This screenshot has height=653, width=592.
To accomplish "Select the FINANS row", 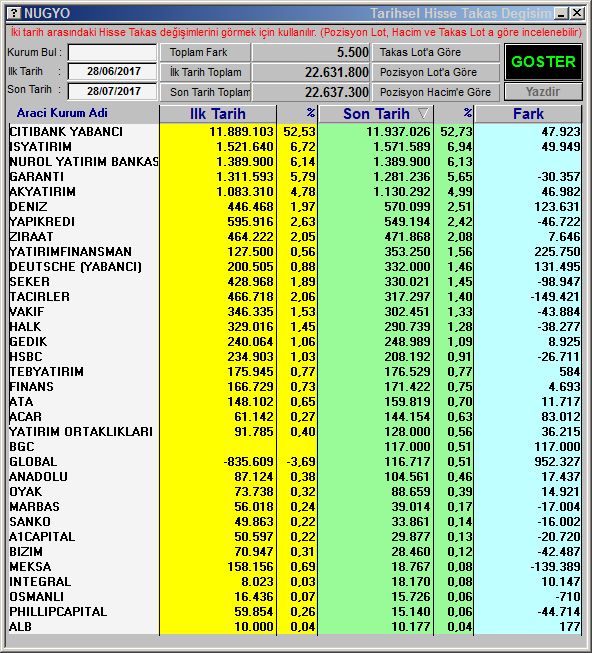I will pos(295,386).
